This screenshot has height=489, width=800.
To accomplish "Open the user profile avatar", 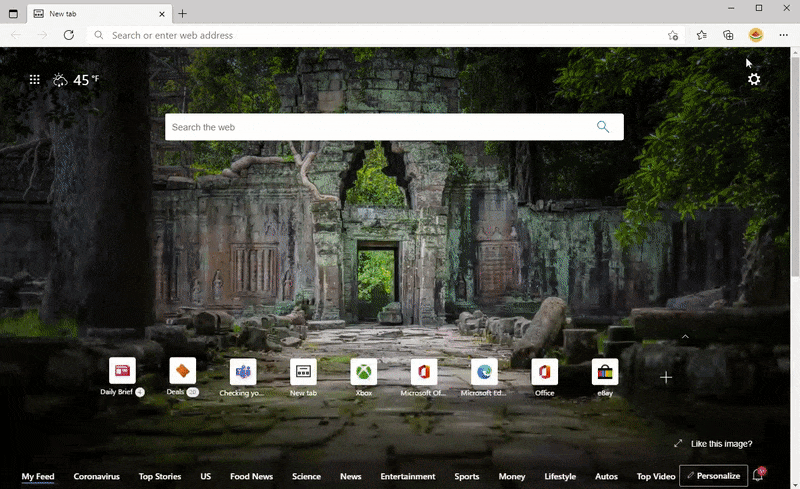I will click(x=756, y=35).
